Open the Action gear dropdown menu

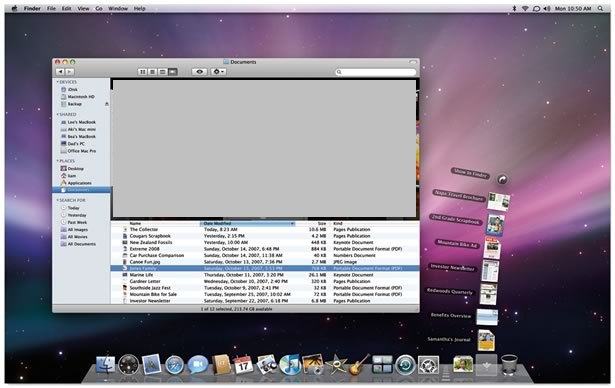click(218, 72)
